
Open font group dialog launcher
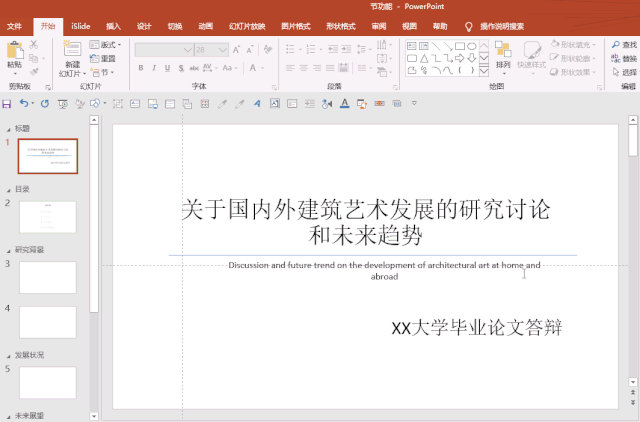pos(274,87)
